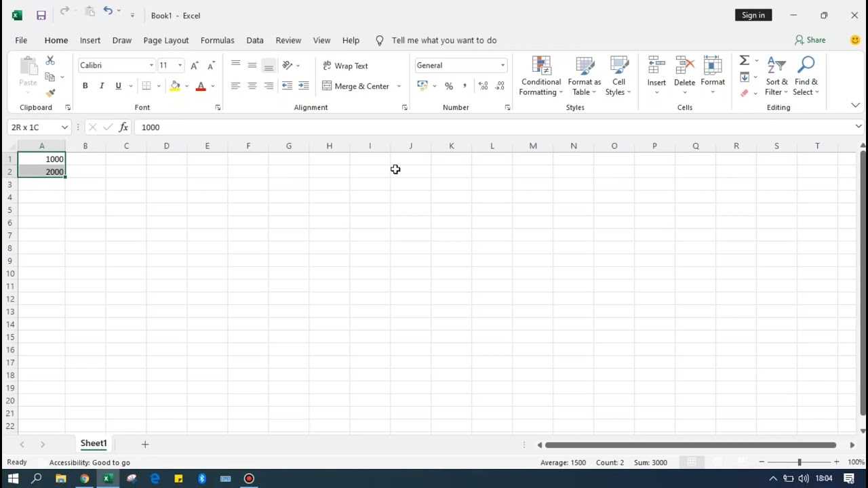The width and height of the screenshot is (868, 488).
Task: Expand the Font name dropdown showing Calibri
Action: pos(151,65)
